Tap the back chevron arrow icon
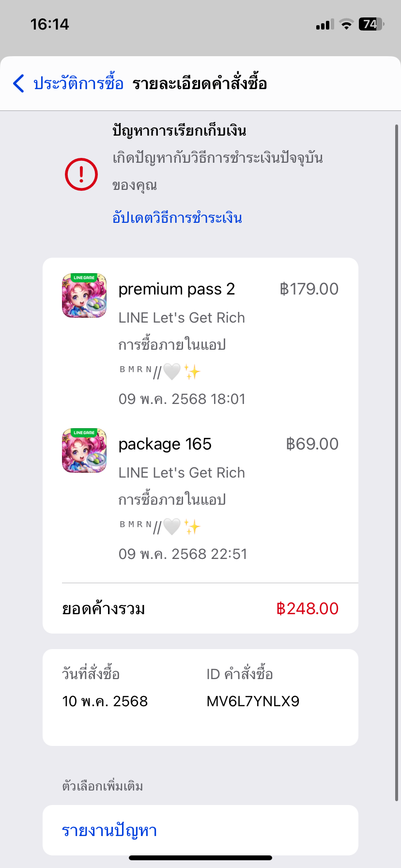This screenshot has height=868, width=401. click(x=18, y=83)
